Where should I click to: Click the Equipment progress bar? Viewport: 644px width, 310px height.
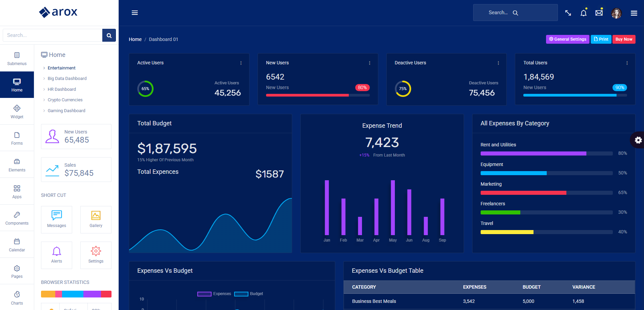click(x=547, y=173)
